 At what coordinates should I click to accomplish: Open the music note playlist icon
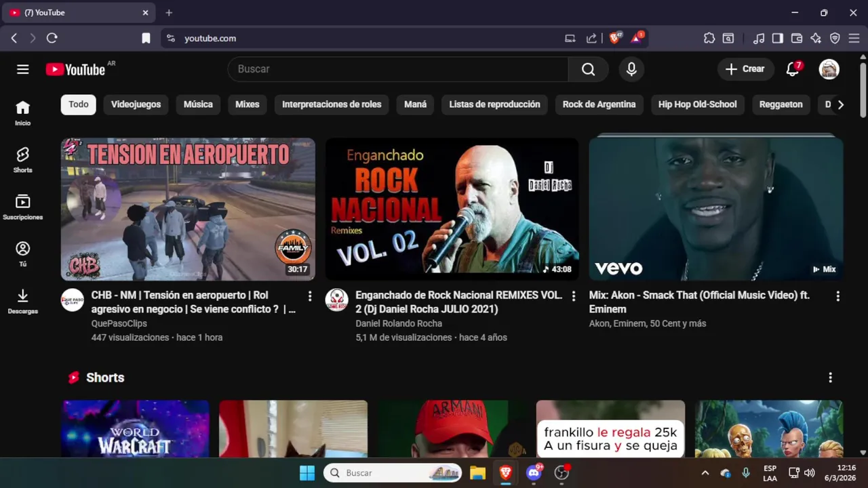pyautogui.click(x=759, y=39)
